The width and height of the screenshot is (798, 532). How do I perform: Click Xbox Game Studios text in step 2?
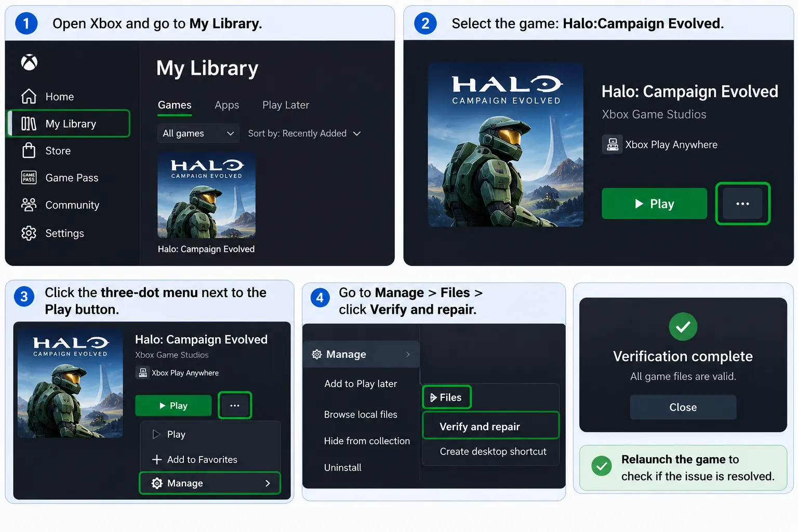(x=654, y=114)
